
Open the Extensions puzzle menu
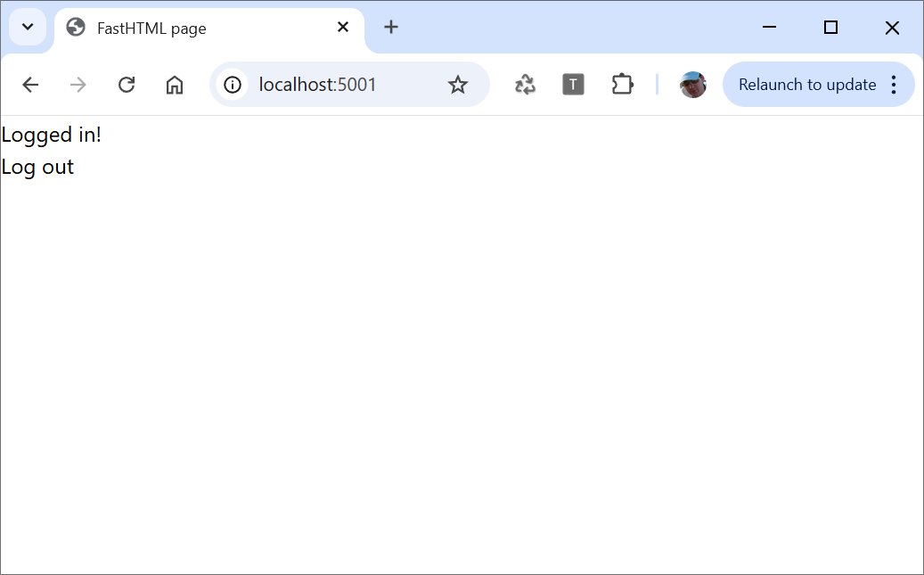[622, 85]
